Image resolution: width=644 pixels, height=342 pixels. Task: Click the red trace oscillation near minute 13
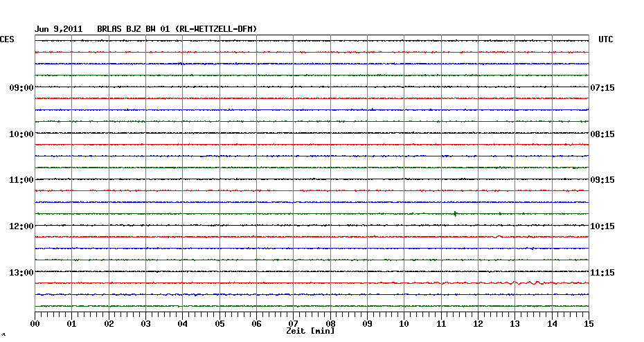(532, 282)
